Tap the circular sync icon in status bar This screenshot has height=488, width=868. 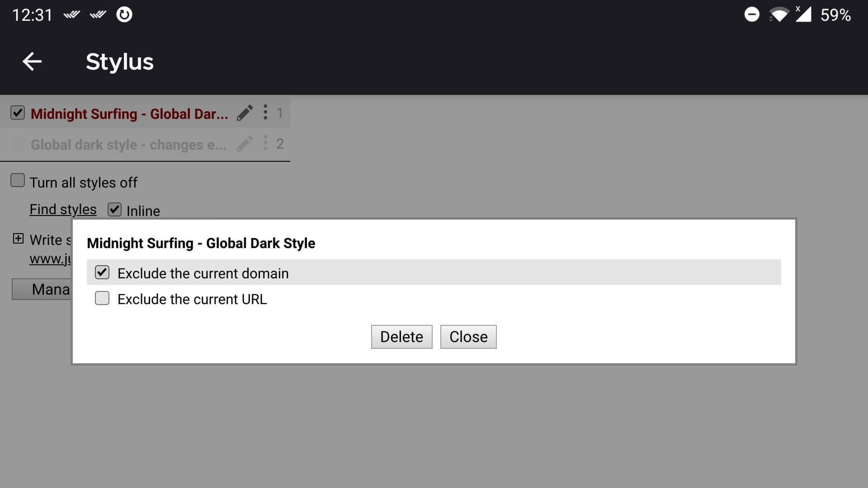point(124,14)
